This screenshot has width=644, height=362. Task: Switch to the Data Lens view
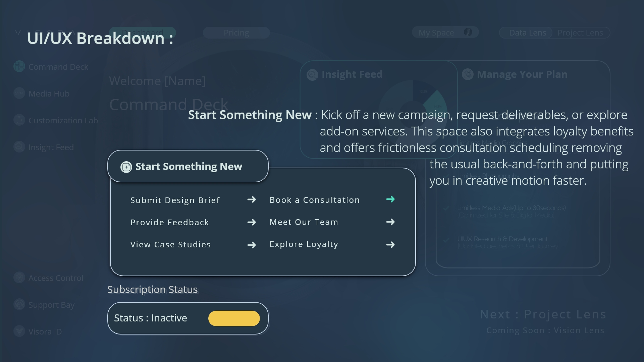(527, 33)
